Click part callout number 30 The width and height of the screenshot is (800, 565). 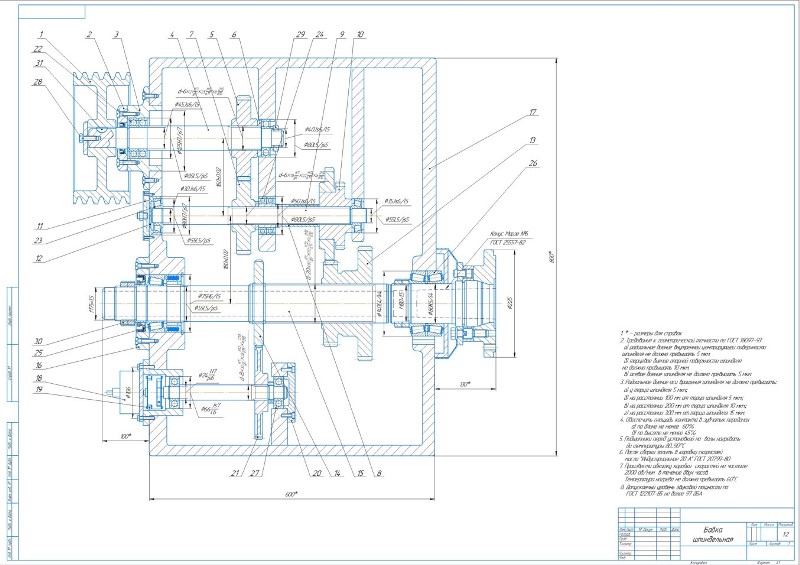click(38, 341)
